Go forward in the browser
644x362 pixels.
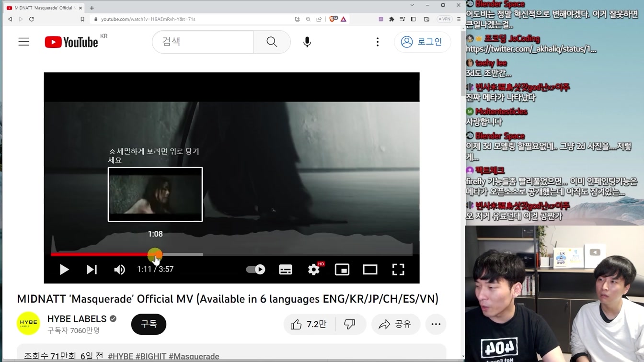[x=21, y=19]
